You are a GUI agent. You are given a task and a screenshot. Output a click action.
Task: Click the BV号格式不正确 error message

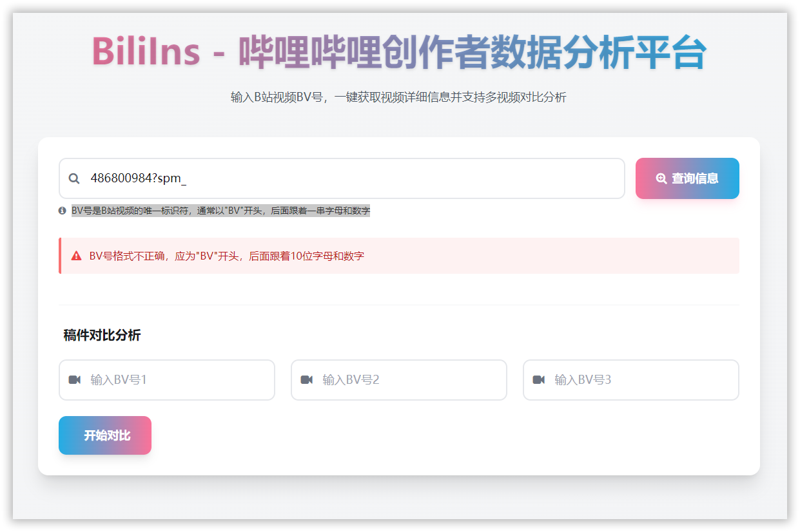pos(227,256)
